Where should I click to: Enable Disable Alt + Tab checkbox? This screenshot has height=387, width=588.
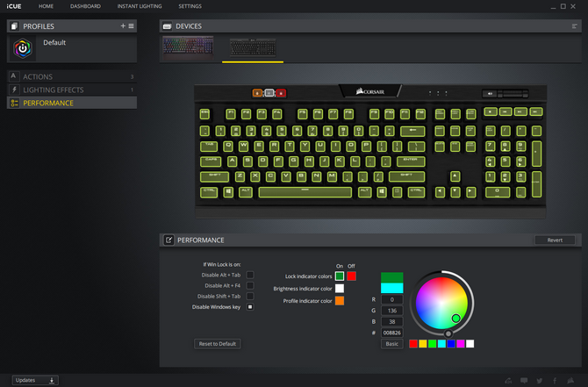(x=250, y=275)
